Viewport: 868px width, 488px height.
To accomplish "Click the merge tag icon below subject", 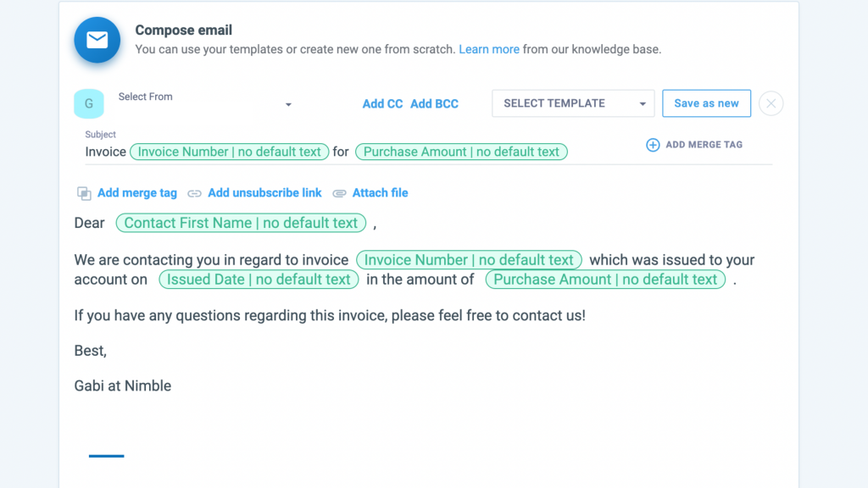I will tap(84, 193).
